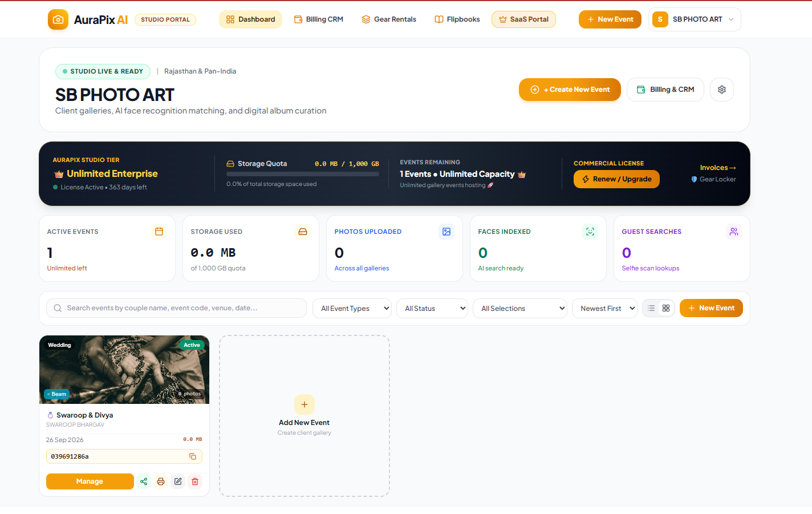Screen dimensions: 812x514
Task: Go to the Gear Rentals tab
Action: (x=389, y=19)
